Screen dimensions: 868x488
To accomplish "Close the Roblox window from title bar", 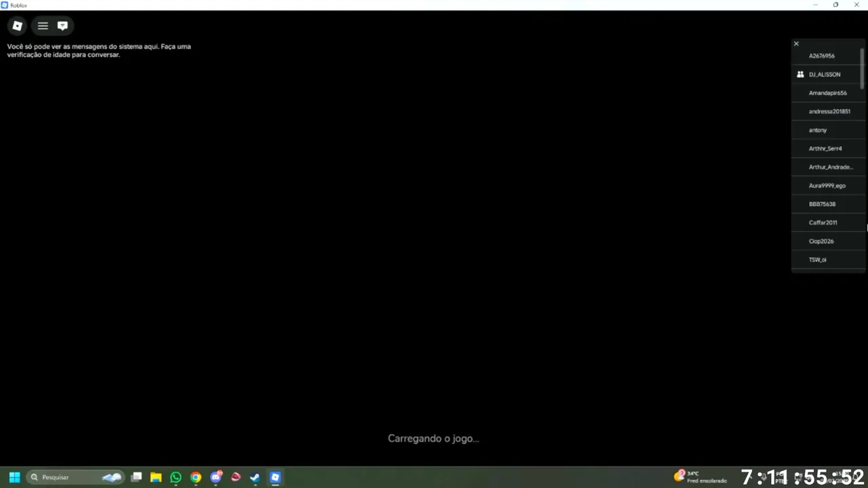I will coord(856,5).
